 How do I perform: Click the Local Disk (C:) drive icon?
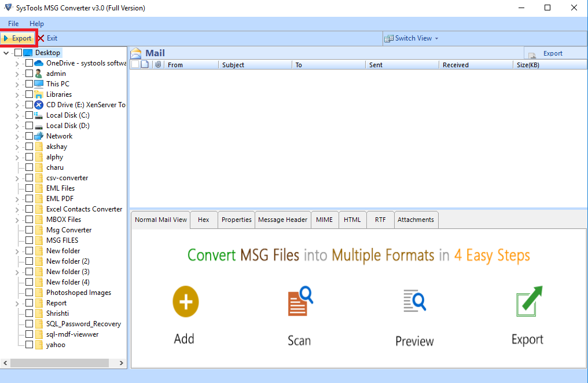click(x=39, y=115)
